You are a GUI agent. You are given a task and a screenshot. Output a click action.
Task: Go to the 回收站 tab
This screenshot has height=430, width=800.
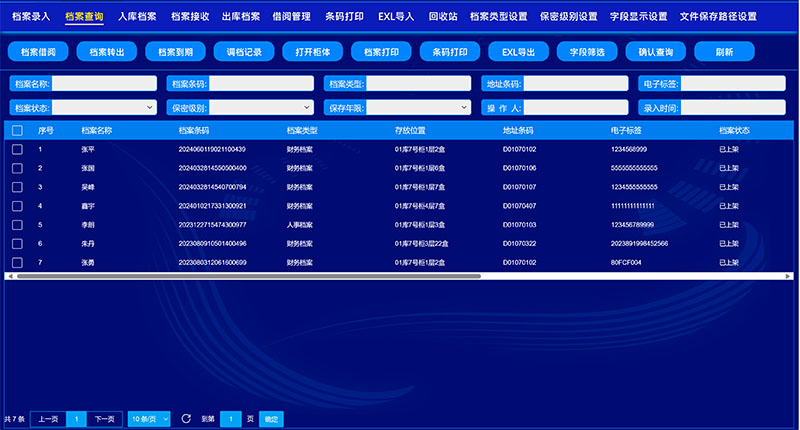pos(442,17)
